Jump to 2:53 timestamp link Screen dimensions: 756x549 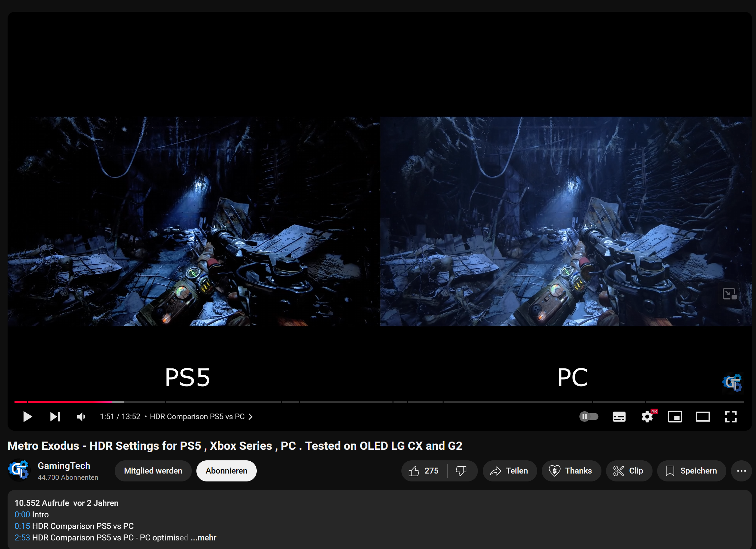tap(22, 538)
